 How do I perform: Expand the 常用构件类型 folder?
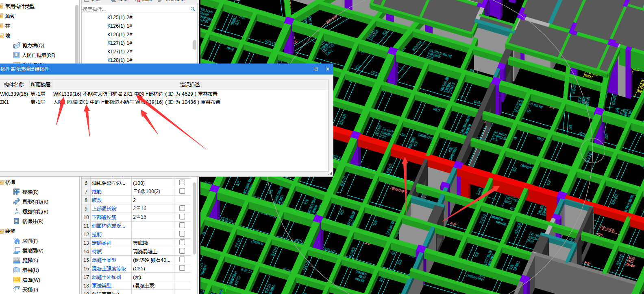(2, 6)
